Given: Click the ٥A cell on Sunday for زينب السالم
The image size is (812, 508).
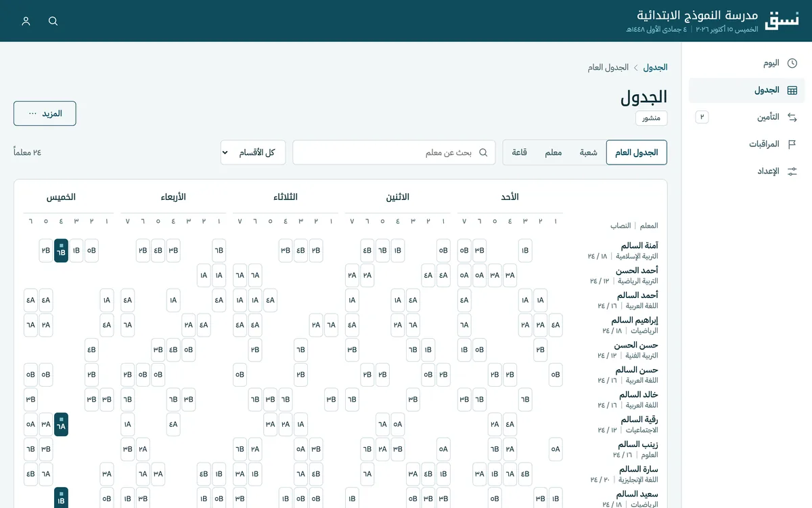Looking at the screenshot, I should (556, 449).
